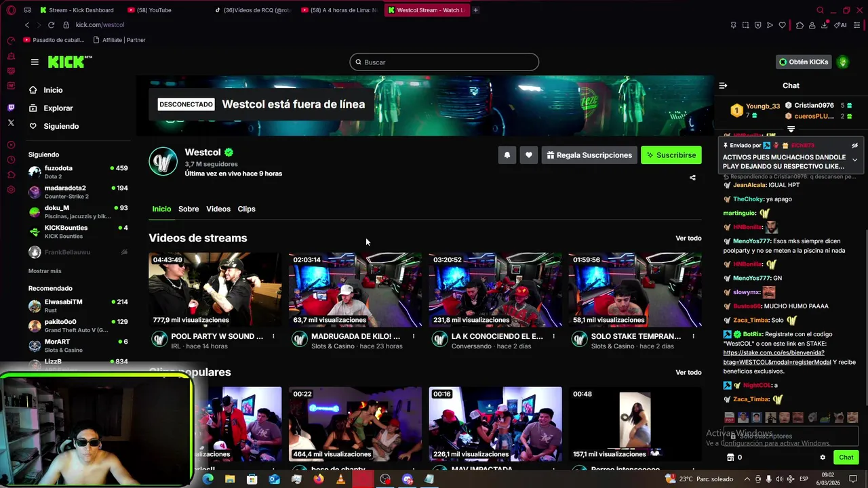Switch to the Sobre tab
Screen dimensions: 868x488
189,209
